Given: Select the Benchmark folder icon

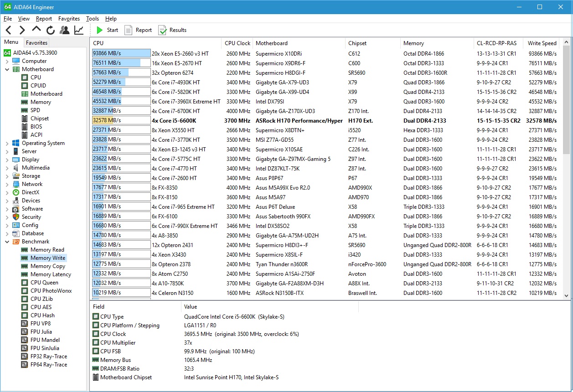Looking at the screenshot, I should click(16, 242).
